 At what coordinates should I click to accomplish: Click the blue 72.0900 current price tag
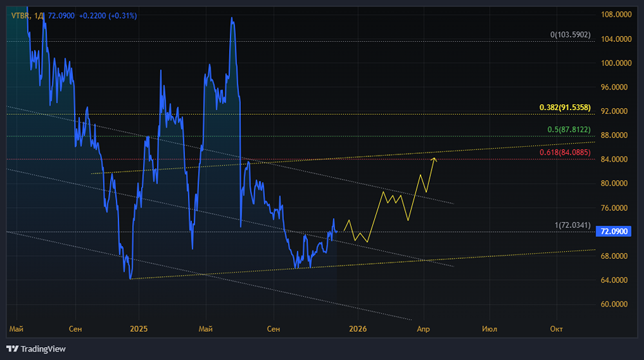coord(614,231)
